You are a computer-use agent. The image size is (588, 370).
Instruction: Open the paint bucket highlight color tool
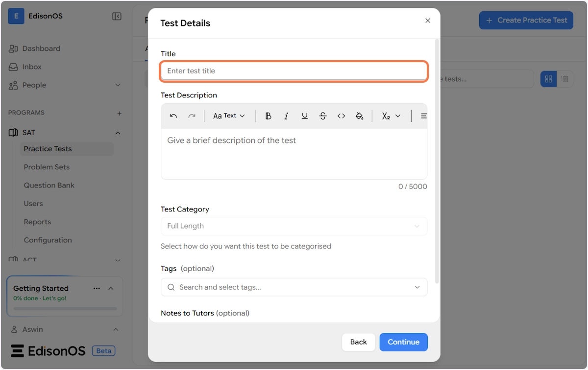pos(359,116)
